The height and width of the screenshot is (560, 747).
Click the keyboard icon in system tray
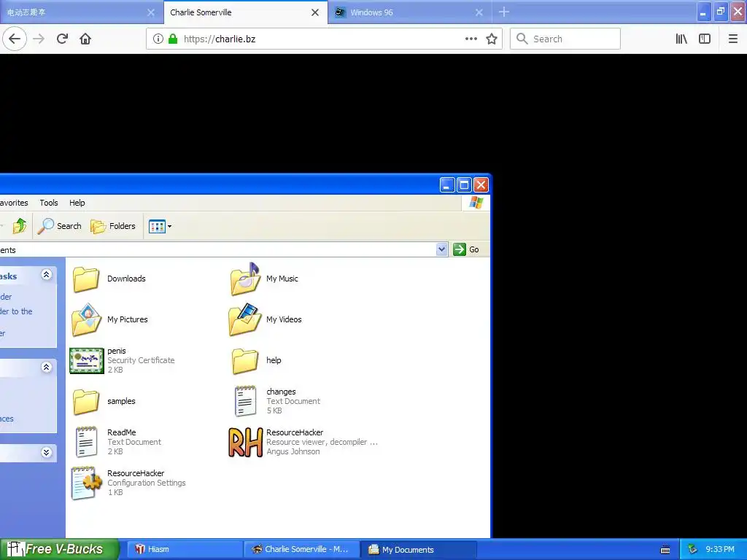pyautogui.click(x=665, y=550)
